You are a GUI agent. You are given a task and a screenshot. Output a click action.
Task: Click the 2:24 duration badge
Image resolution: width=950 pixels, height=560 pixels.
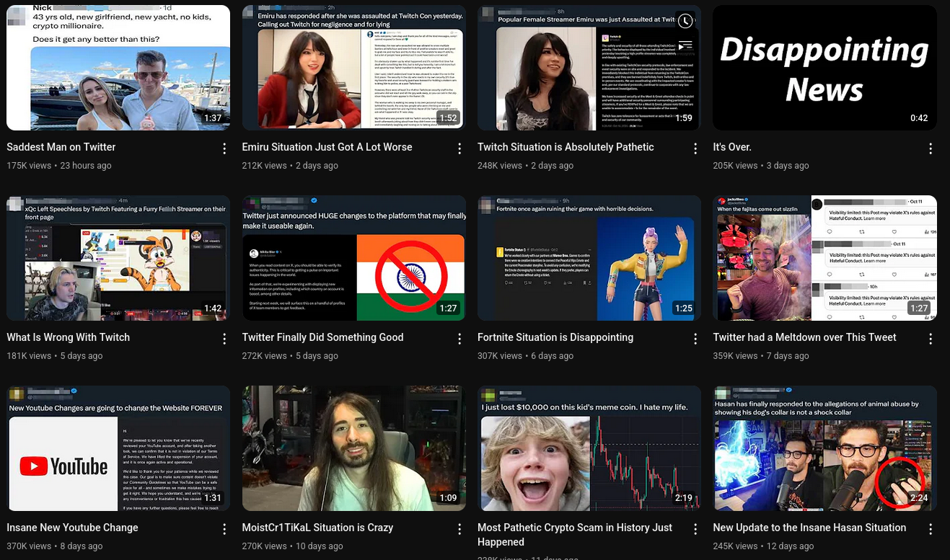919,498
